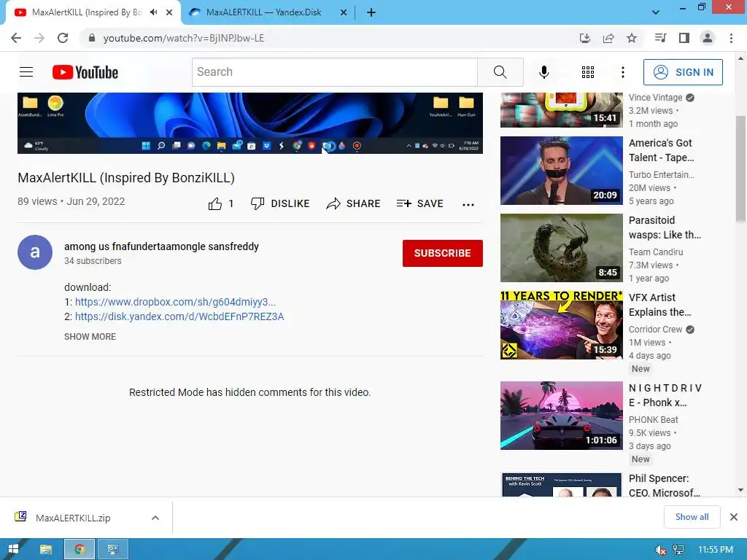Open Chrome's three-dot menu

731,38
